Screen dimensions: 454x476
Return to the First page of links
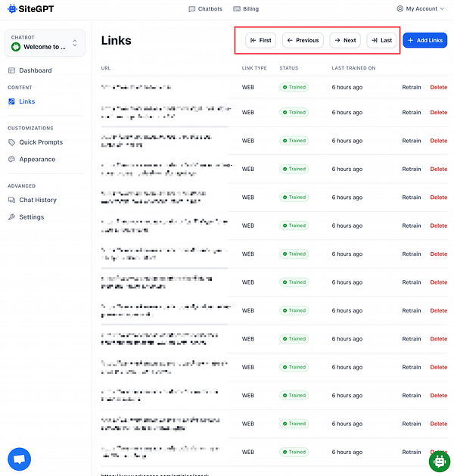pyautogui.click(x=261, y=40)
